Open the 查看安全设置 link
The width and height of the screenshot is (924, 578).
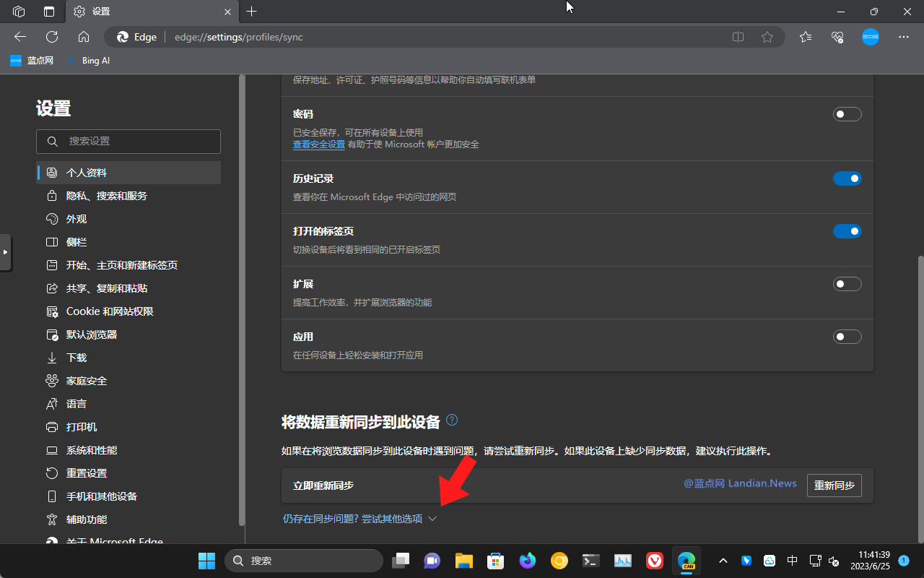[319, 144]
